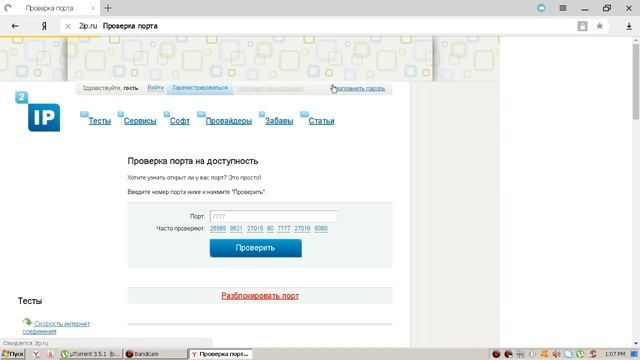This screenshot has height=360, width=640.
Task: Bookmark this page with the star icon
Action: 600,26
